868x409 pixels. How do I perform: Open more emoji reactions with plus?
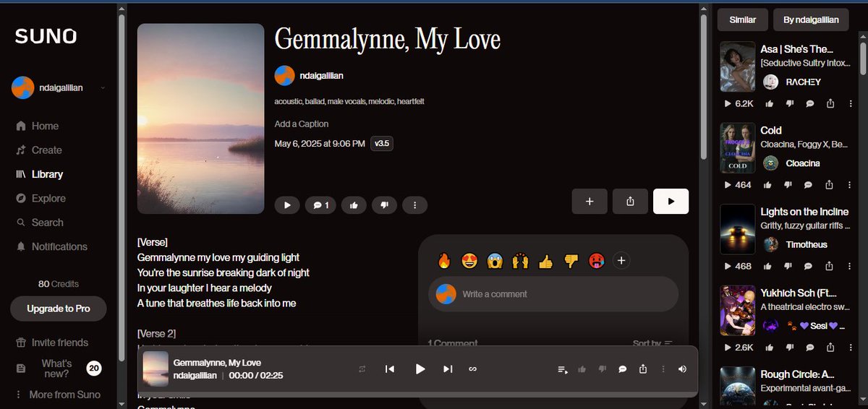[x=621, y=261]
